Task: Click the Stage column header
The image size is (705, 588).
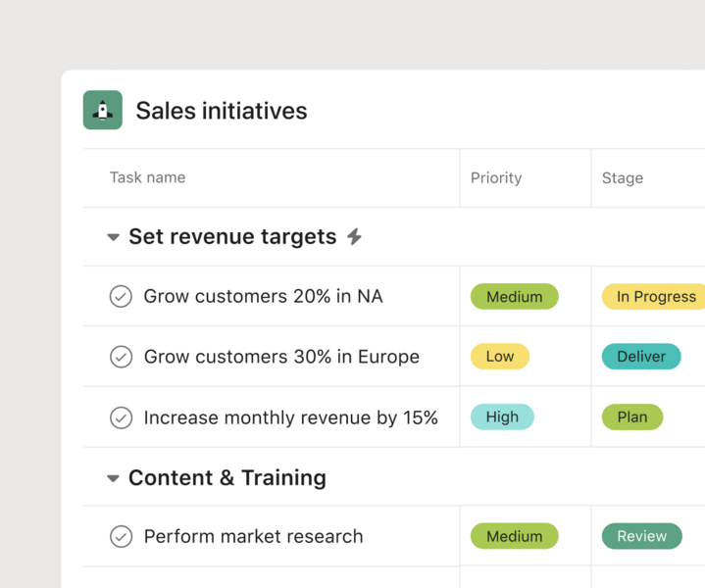Action: click(x=623, y=177)
